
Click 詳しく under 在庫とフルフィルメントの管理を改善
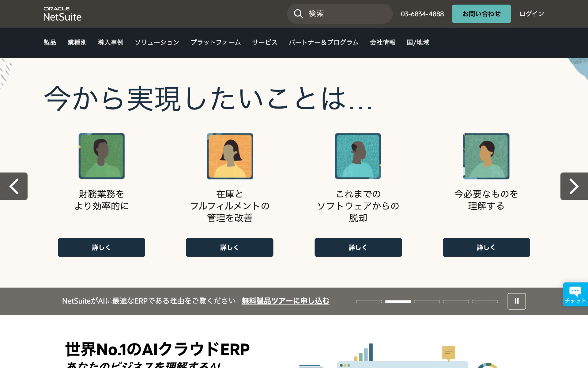click(x=230, y=247)
